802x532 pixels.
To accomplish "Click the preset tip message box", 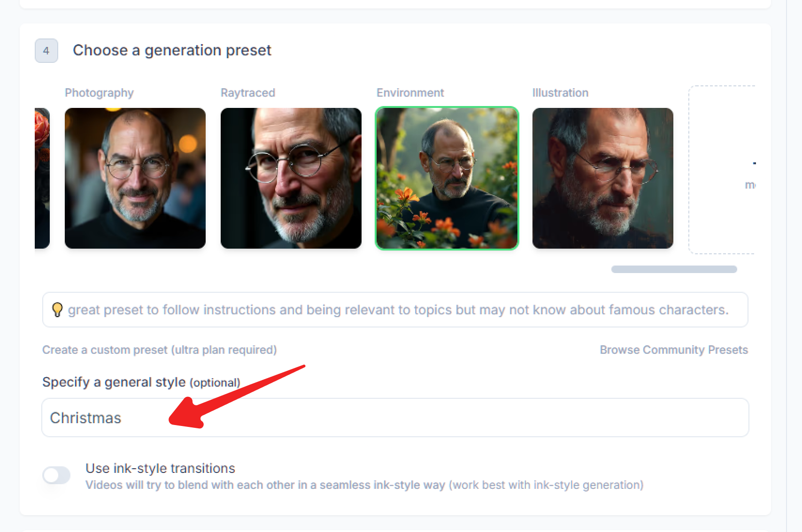I will (x=394, y=310).
